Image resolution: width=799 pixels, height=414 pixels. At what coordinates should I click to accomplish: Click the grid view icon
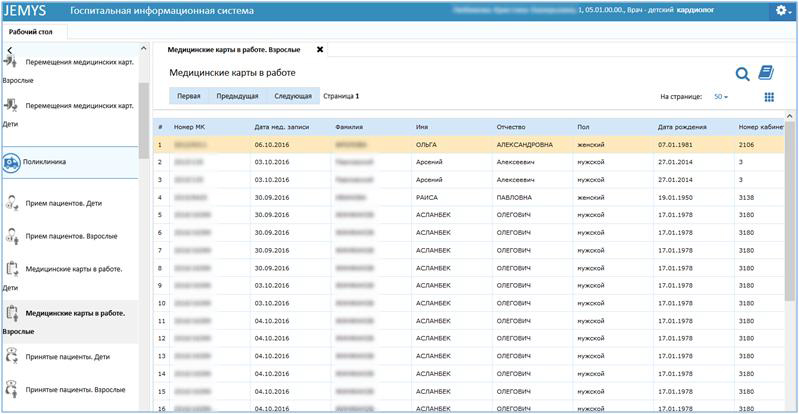[769, 97]
